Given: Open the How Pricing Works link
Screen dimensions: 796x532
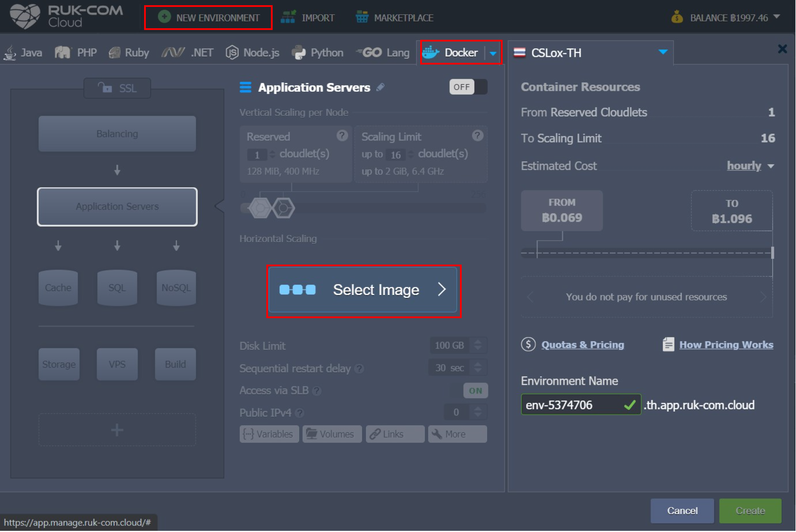Looking at the screenshot, I should coord(726,345).
